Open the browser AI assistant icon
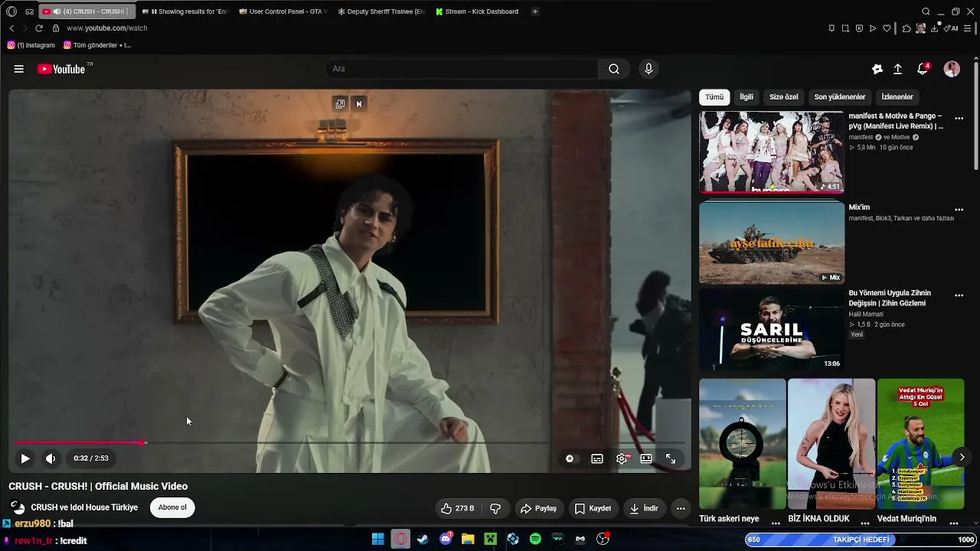980x551 pixels. [x=952, y=28]
